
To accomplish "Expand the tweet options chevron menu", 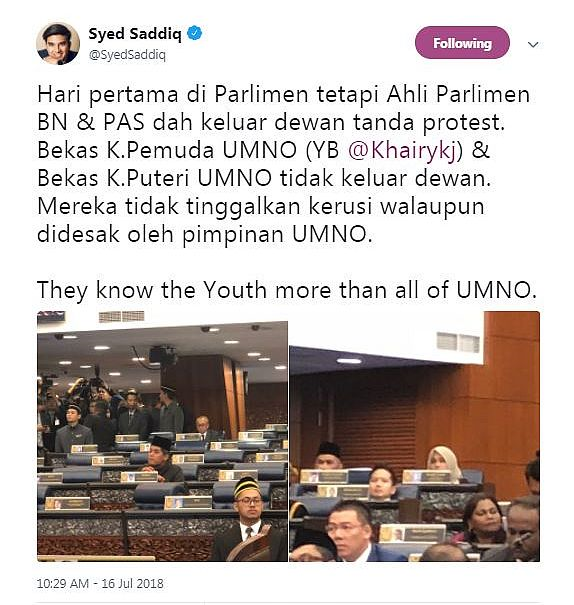I will (533, 45).
